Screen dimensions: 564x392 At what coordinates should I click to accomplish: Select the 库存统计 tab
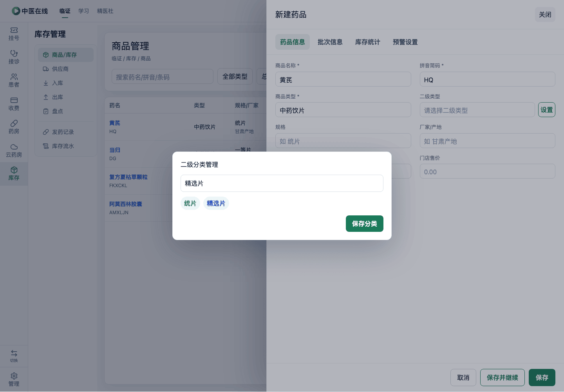368,42
